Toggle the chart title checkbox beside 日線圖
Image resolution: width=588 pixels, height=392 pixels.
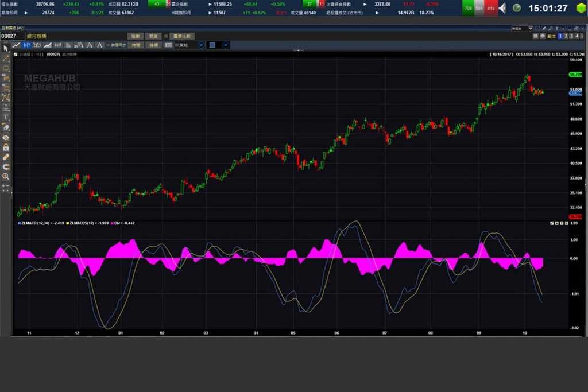[x=16, y=55]
